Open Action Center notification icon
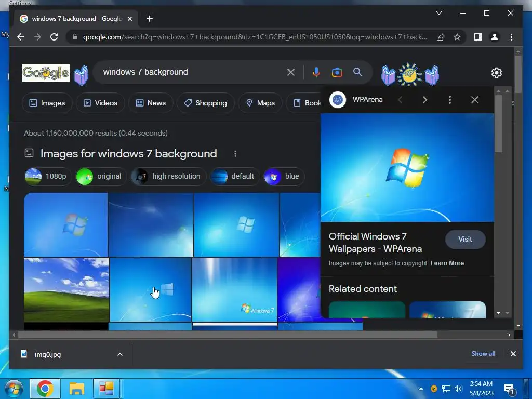The height and width of the screenshot is (399, 532). coord(509,389)
